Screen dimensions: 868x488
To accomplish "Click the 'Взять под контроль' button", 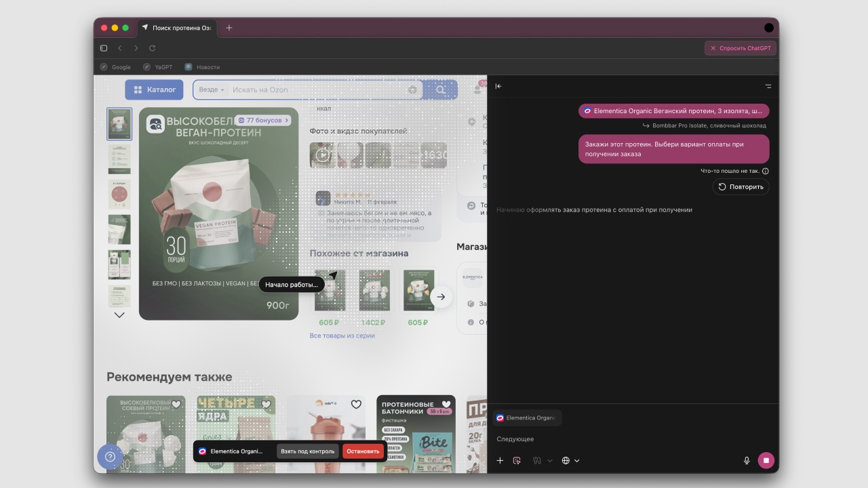I will [308, 451].
